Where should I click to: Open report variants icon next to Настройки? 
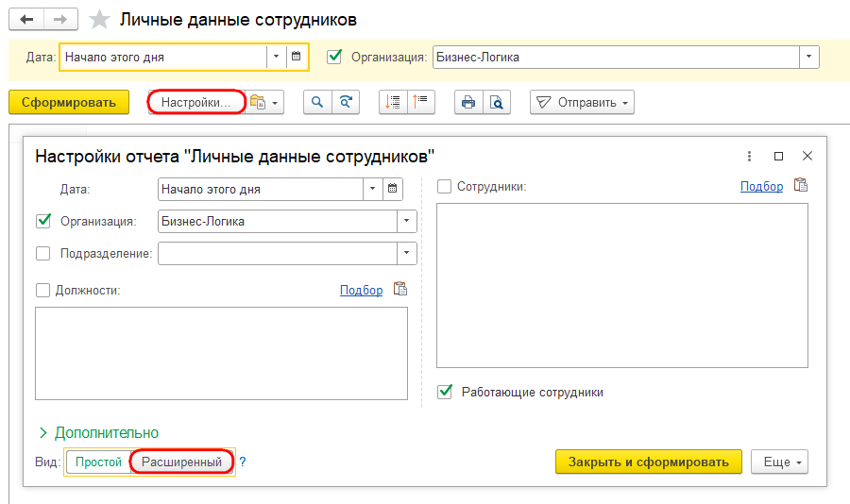click(x=258, y=103)
